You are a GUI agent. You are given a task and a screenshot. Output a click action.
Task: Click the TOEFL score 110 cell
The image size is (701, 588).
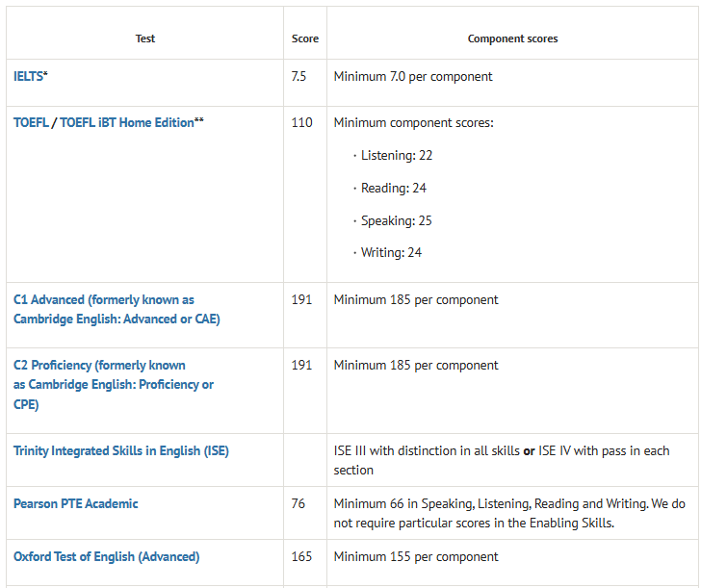tap(301, 123)
